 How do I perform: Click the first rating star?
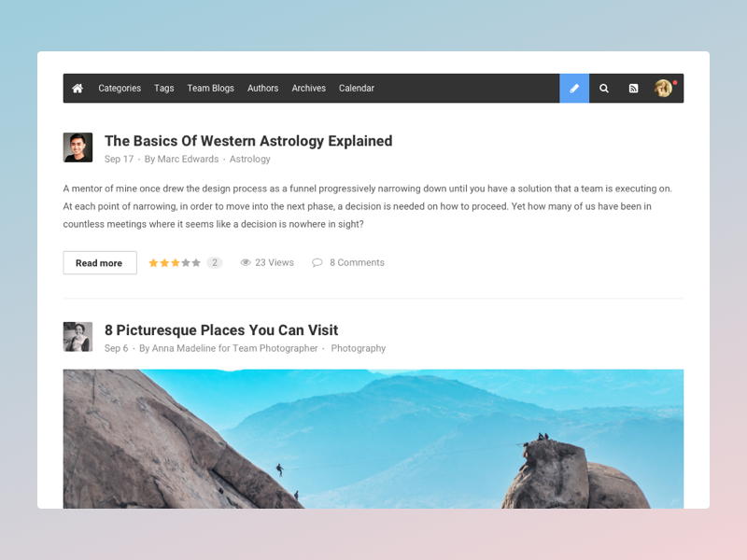tap(153, 263)
